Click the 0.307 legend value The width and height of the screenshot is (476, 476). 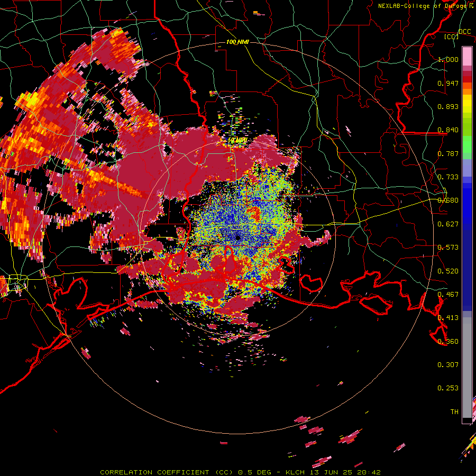[448, 365]
